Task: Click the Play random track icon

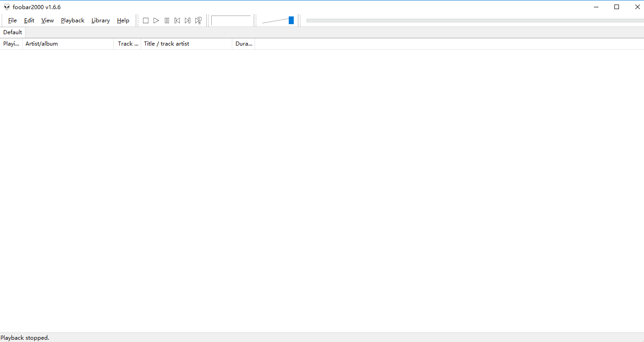Action: tap(198, 20)
